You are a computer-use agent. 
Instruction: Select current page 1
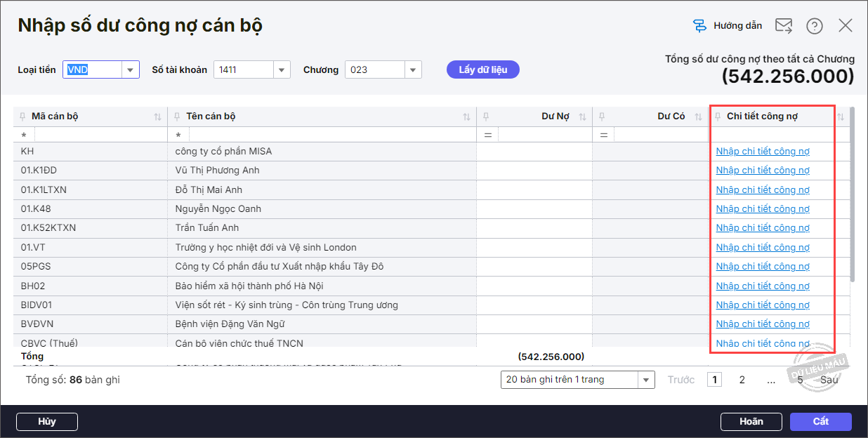pos(714,380)
